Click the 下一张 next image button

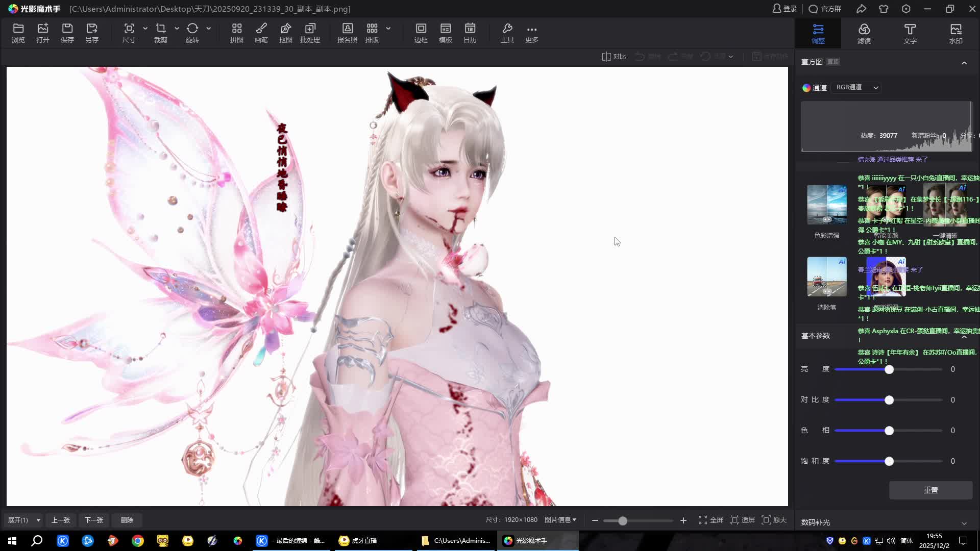coord(93,520)
